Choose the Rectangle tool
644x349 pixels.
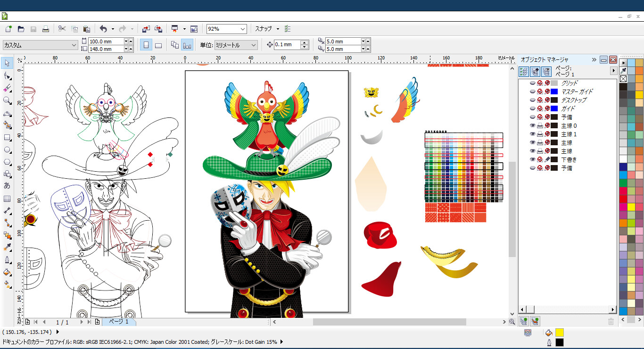(x=7, y=138)
